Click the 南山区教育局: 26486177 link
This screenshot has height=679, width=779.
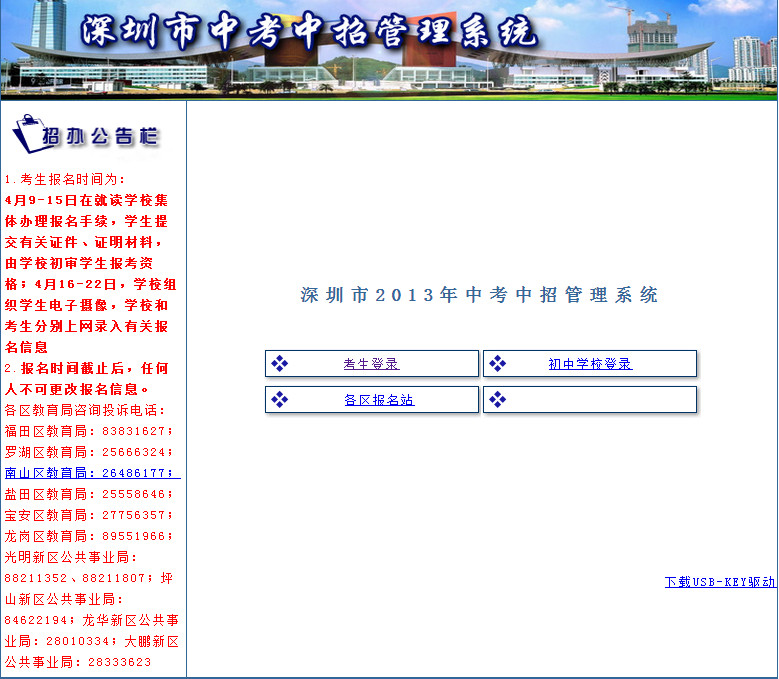pos(92,473)
